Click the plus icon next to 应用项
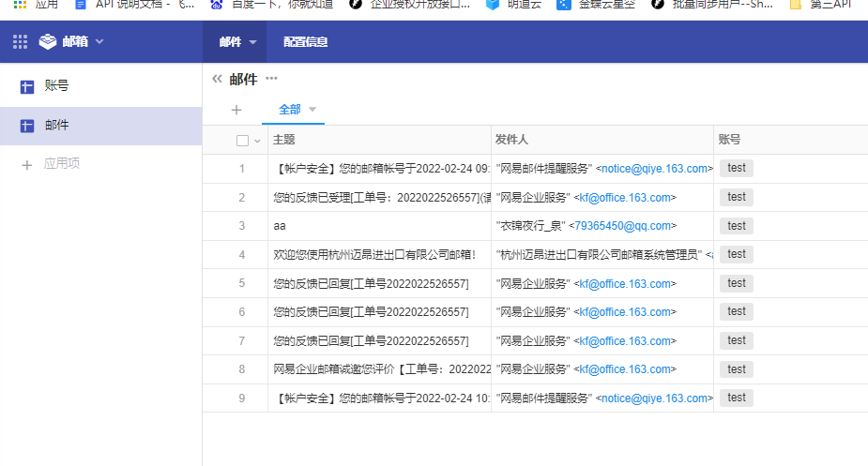Image resolution: width=868 pixels, height=466 pixels. (27, 164)
